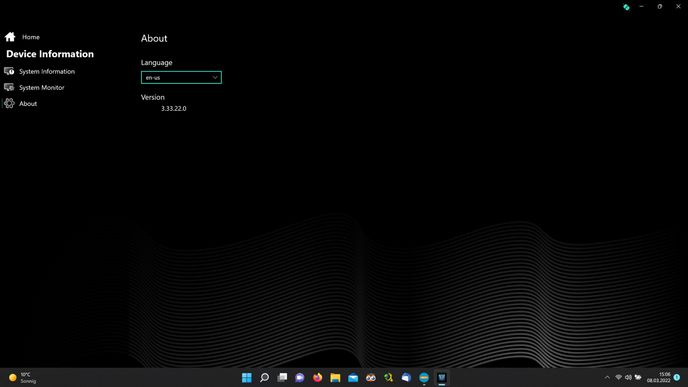Click the About heading text
Image resolution: width=688 pixels, height=387 pixels.
pyautogui.click(x=154, y=39)
